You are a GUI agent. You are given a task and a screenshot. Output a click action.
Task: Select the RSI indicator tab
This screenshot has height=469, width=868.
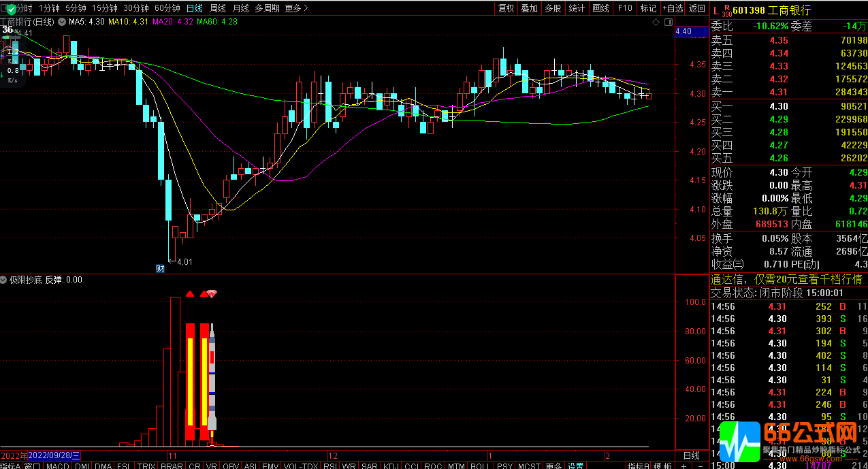[x=329, y=466]
